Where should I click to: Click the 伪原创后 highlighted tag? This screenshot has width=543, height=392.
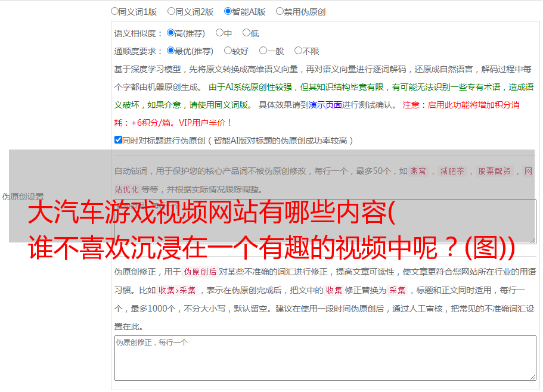pyautogui.click(x=200, y=272)
